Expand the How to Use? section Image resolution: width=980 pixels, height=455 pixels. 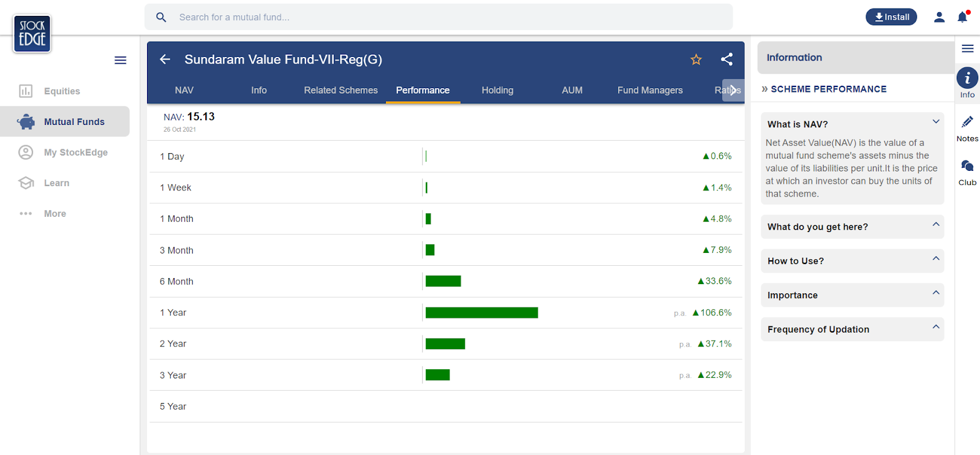pyautogui.click(x=852, y=261)
